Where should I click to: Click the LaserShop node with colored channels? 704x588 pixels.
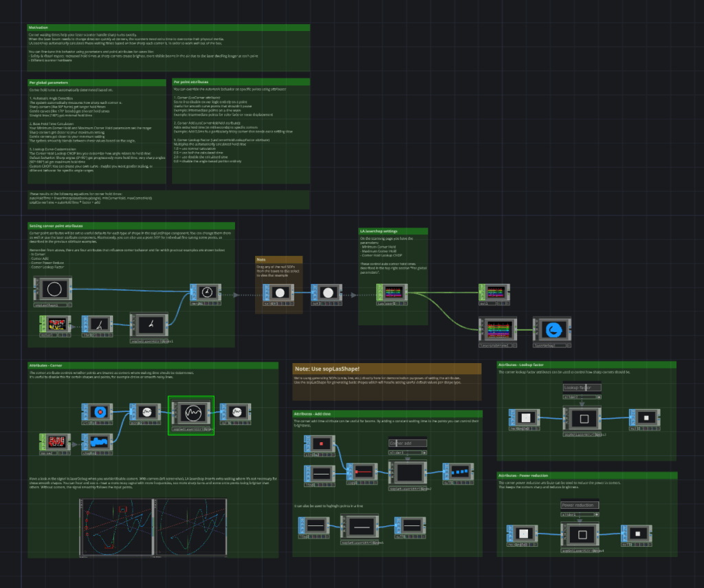tap(390, 292)
